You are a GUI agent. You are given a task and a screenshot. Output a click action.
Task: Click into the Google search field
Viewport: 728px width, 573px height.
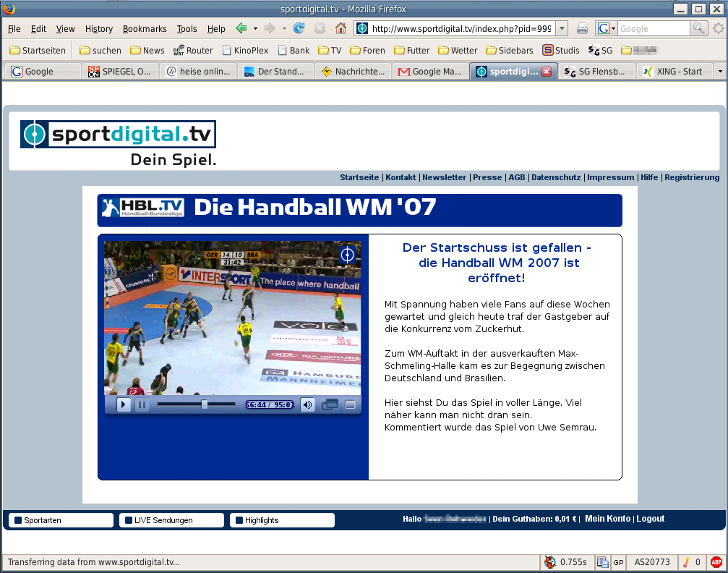(654, 29)
